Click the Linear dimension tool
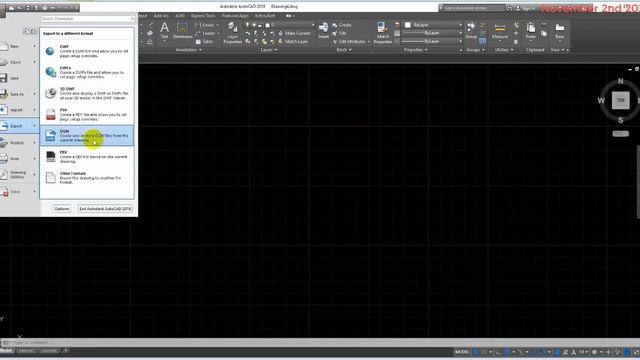 click(x=206, y=25)
